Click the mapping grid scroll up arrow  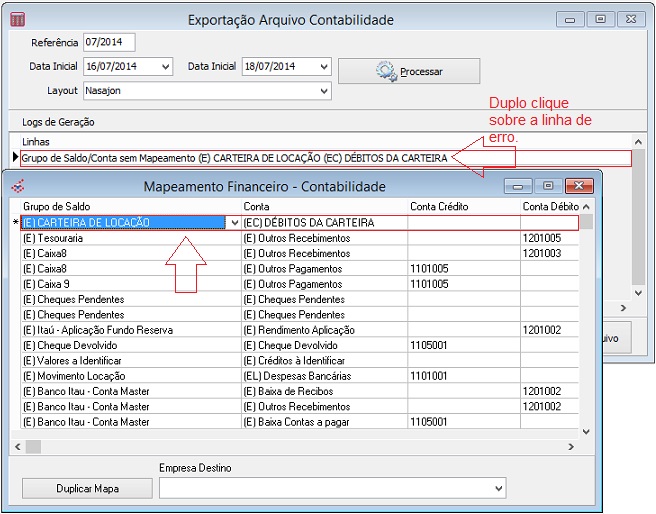click(586, 207)
